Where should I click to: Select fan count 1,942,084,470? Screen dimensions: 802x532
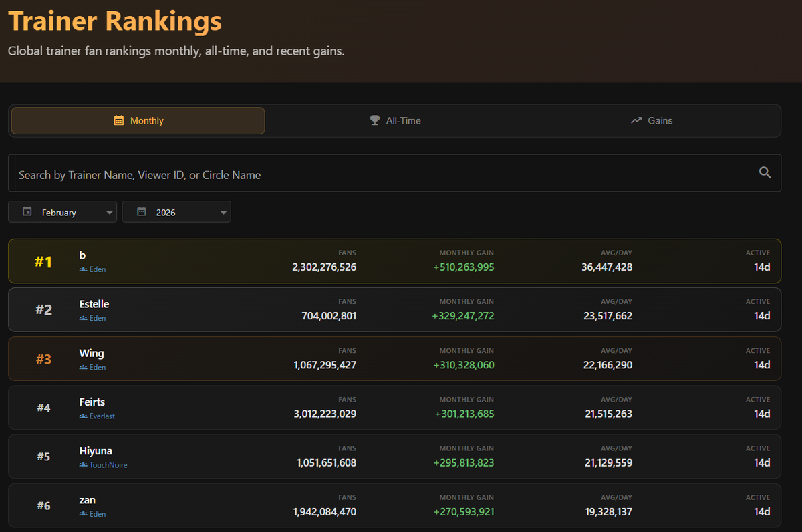(325, 511)
